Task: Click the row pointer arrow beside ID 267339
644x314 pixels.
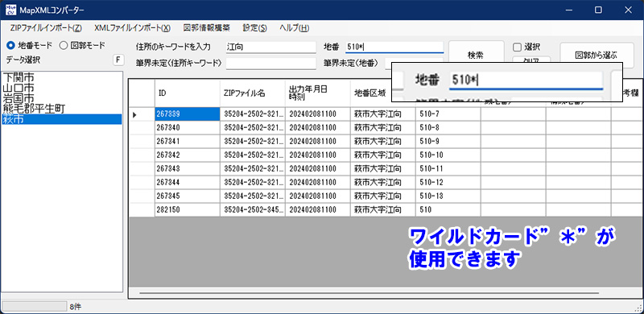Action: click(x=134, y=114)
